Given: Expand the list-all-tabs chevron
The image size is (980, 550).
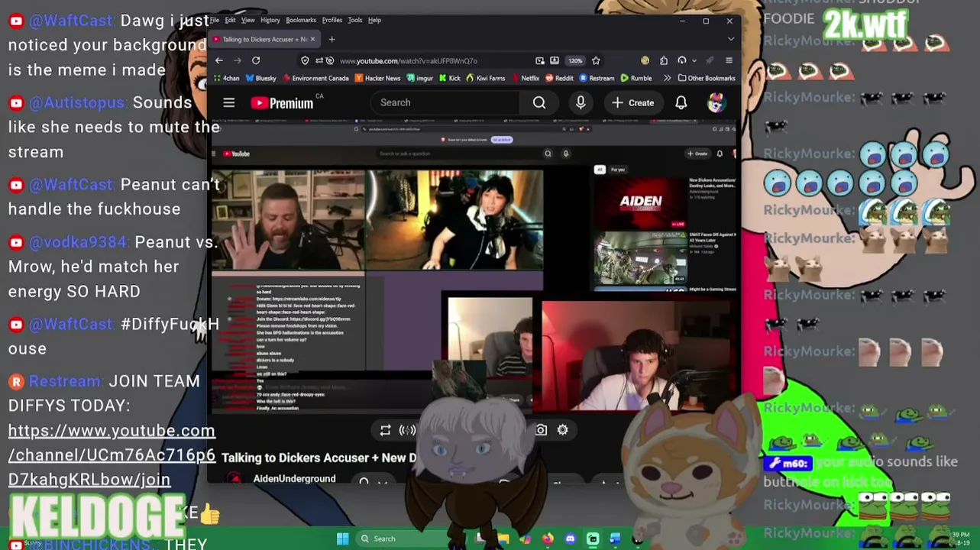Looking at the screenshot, I should tap(730, 39).
